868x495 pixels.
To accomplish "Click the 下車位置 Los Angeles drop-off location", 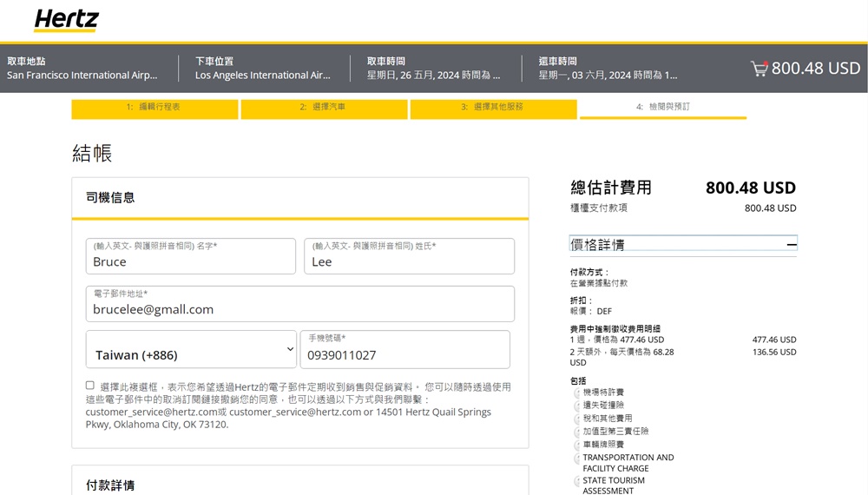I will click(262, 69).
